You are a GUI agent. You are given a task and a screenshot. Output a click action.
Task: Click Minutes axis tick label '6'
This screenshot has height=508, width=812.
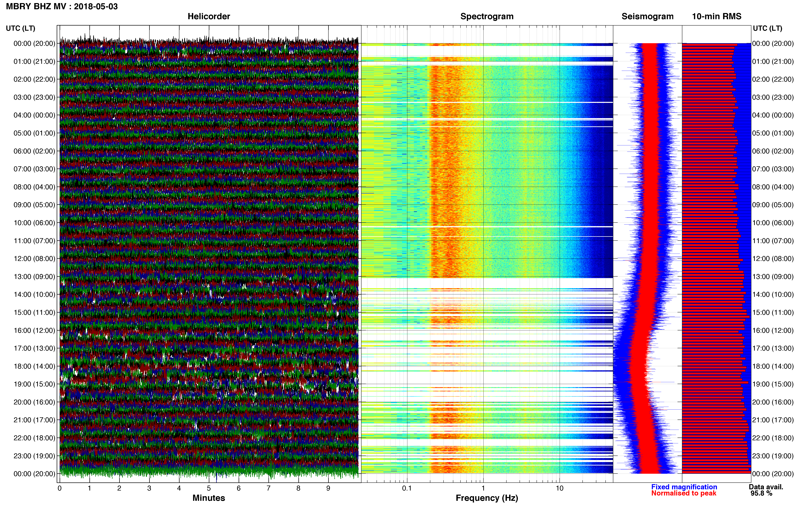point(239,488)
